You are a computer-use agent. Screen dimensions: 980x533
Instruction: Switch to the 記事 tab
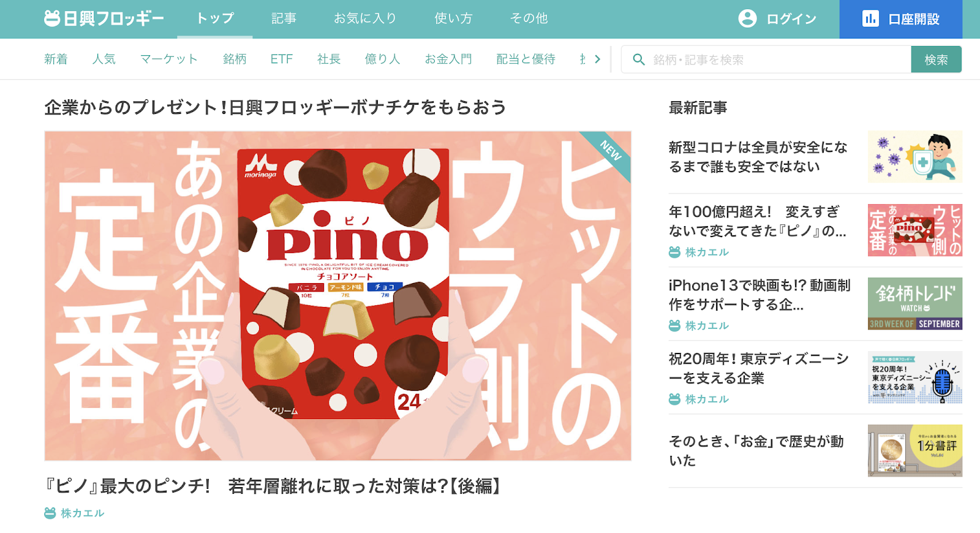click(284, 18)
